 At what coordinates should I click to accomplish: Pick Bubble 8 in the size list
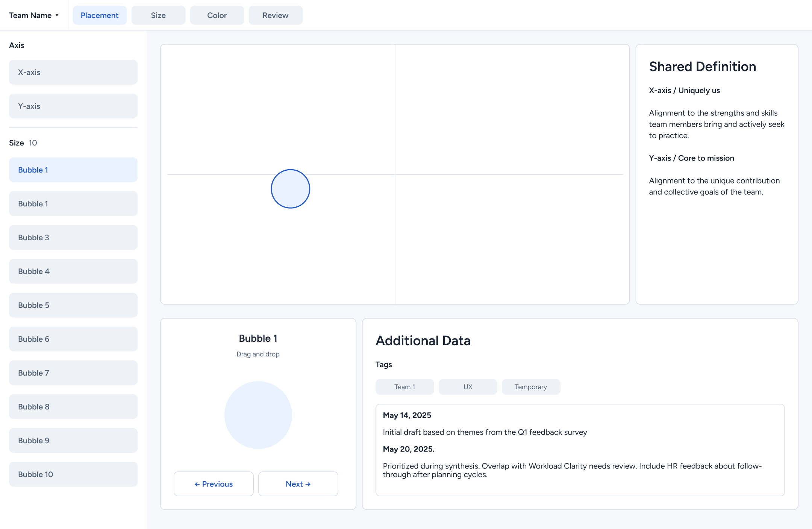[x=73, y=407]
